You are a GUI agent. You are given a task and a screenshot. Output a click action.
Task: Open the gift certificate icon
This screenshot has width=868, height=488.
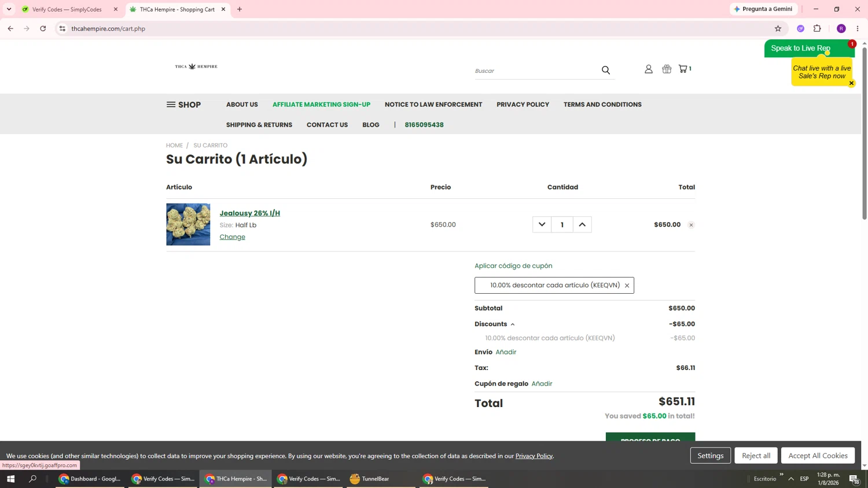667,69
